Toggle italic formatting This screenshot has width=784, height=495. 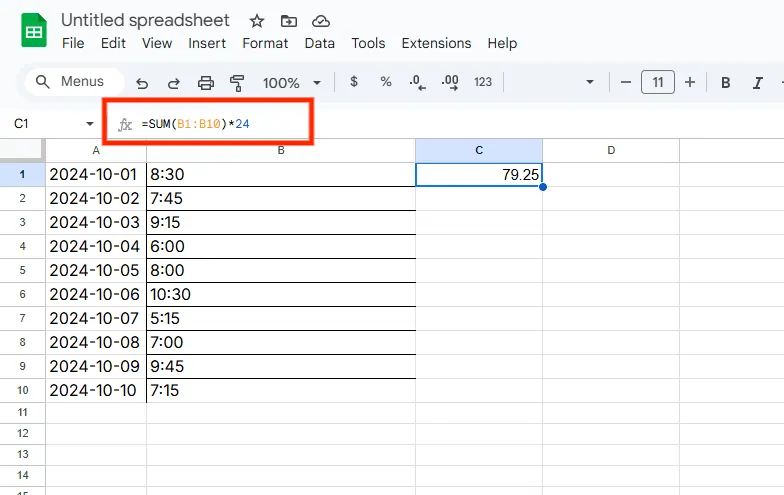coord(758,83)
